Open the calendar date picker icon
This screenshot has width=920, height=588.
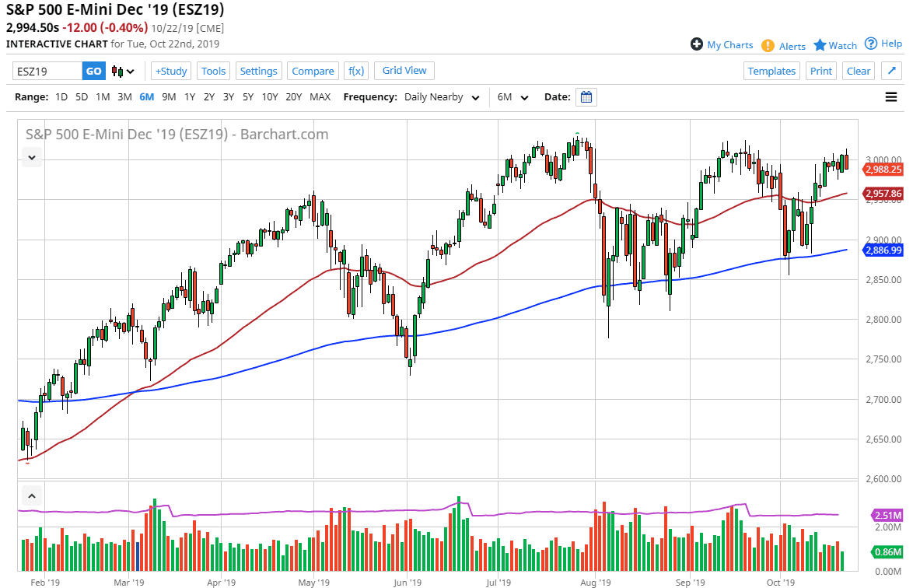(x=586, y=96)
